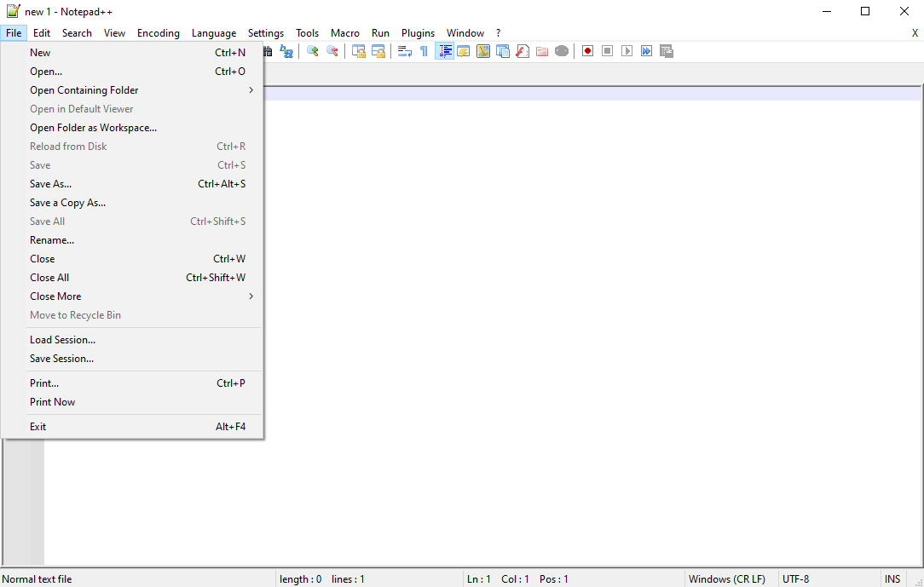Viewport: 924px width, 587px height.
Task: Close the document with the menu bar X
Action: coord(915,33)
